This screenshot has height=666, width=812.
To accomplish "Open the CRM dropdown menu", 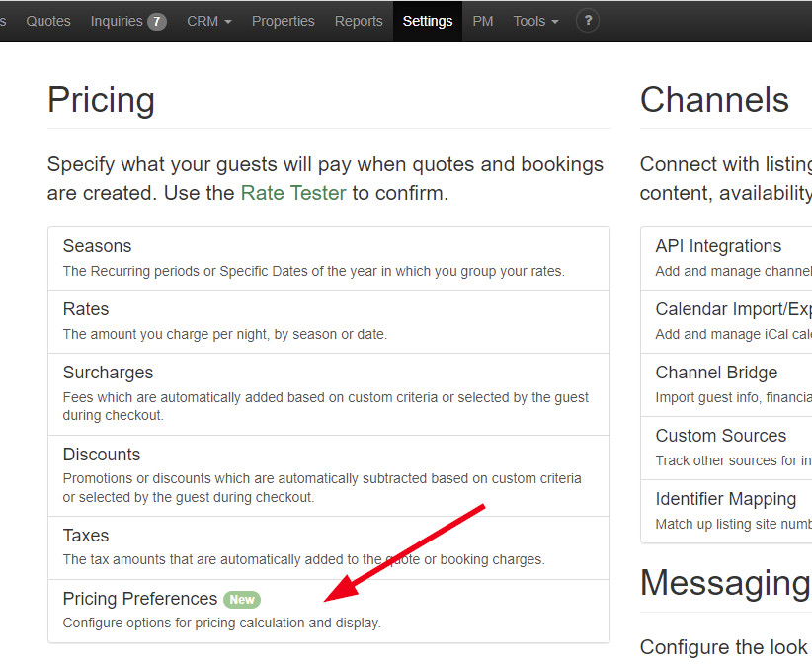I will (x=209, y=21).
